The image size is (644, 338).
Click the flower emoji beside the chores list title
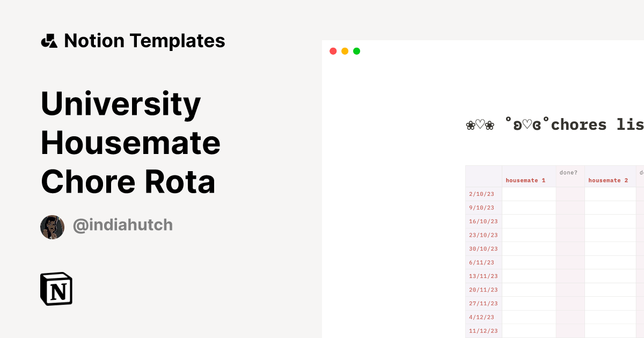coord(471,124)
